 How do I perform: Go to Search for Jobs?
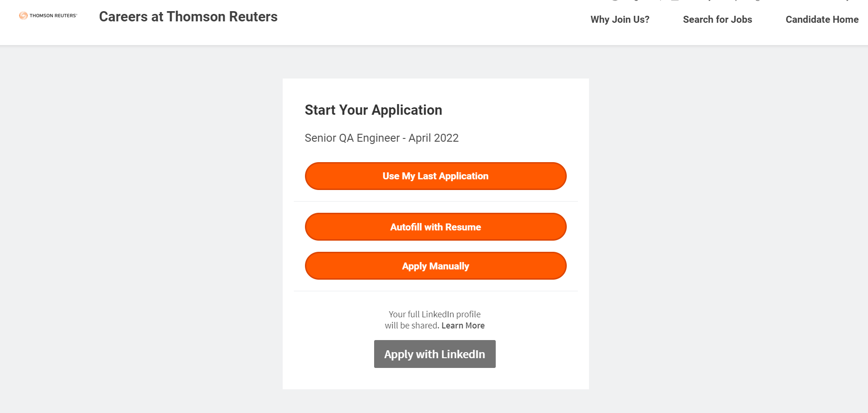point(717,20)
